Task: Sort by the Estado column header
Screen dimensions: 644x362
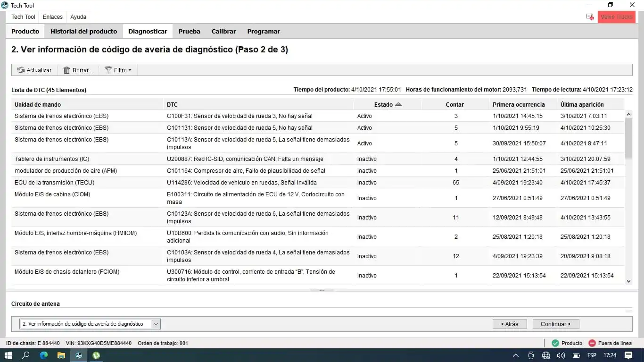Action: [388, 104]
